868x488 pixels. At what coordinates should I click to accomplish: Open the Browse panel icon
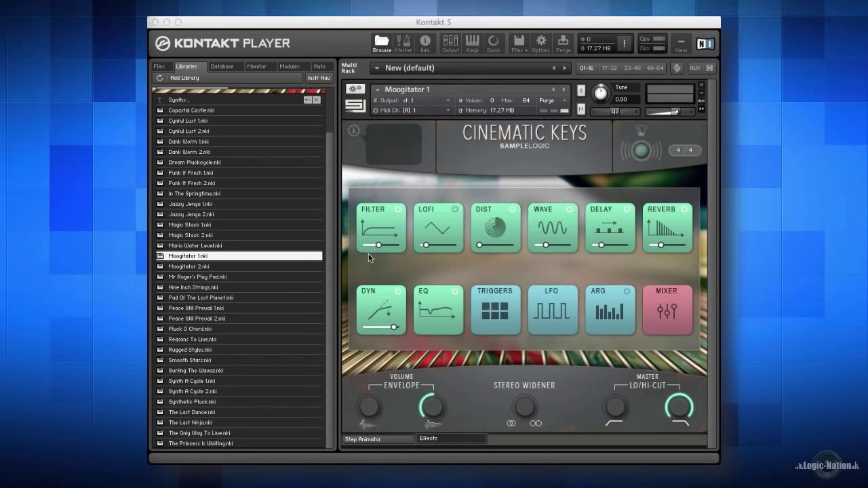(382, 43)
